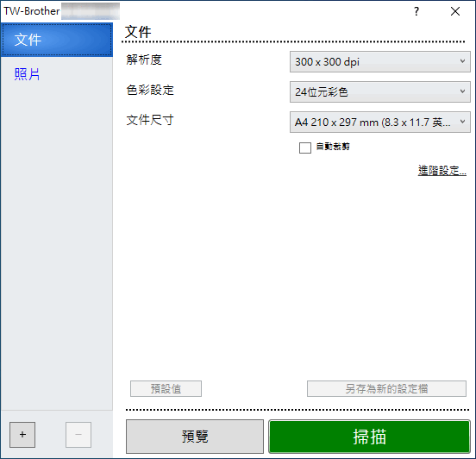Expand the 解析度 dropdown arrow

pos(462,61)
